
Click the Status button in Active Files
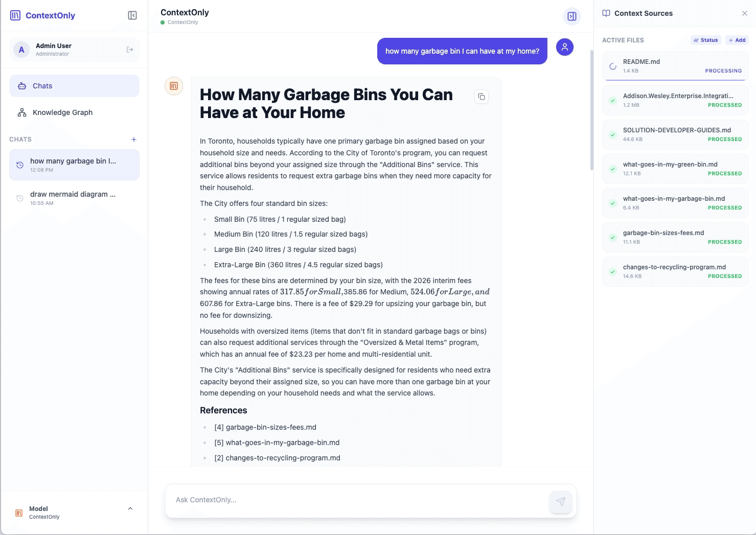705,40
